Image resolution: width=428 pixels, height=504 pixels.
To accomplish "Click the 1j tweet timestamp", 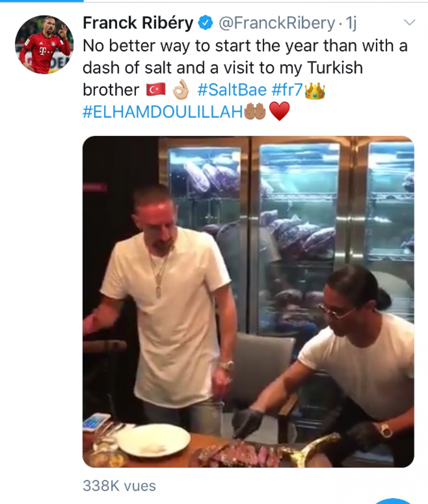I will tap(351, 24).
